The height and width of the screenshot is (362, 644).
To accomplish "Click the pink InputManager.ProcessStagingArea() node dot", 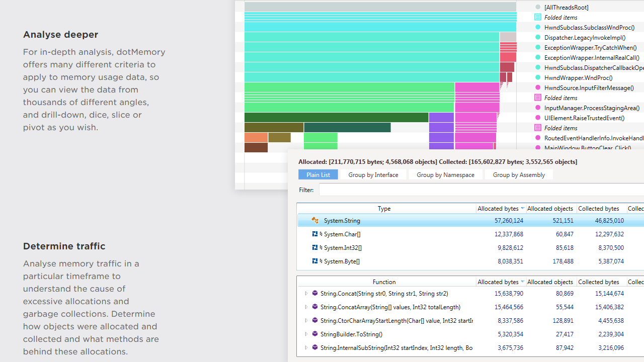I will tap(538, 108).
